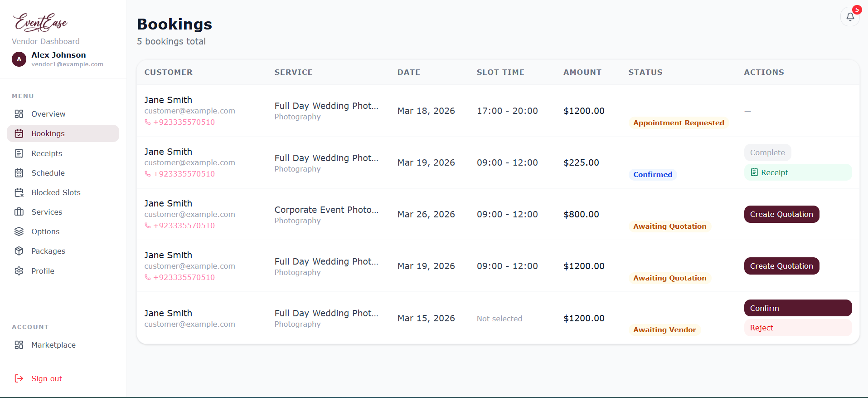Open the notification bell with badge

pos(850,16)
